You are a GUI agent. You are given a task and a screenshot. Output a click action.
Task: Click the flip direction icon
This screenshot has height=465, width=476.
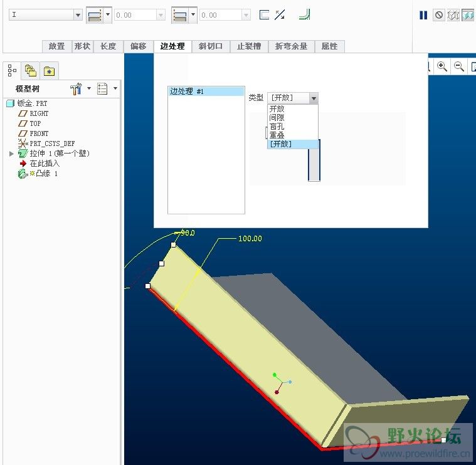(x=280, y=15)
